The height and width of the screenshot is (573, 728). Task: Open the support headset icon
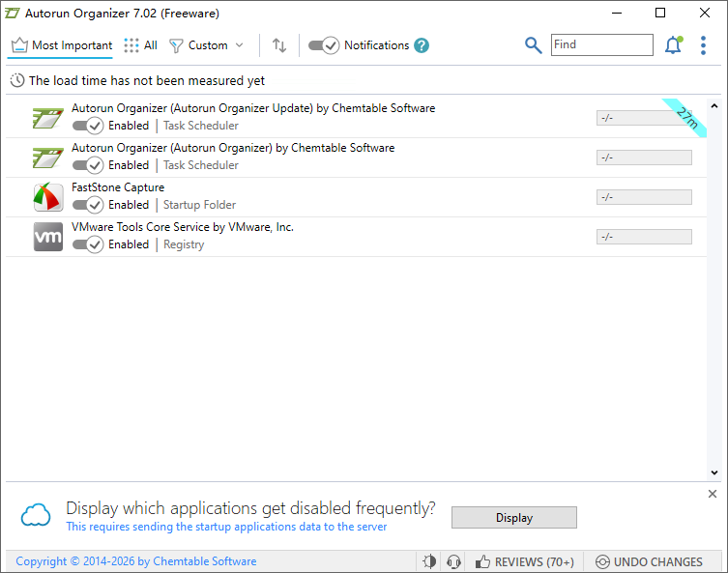[x=453, y=561]
